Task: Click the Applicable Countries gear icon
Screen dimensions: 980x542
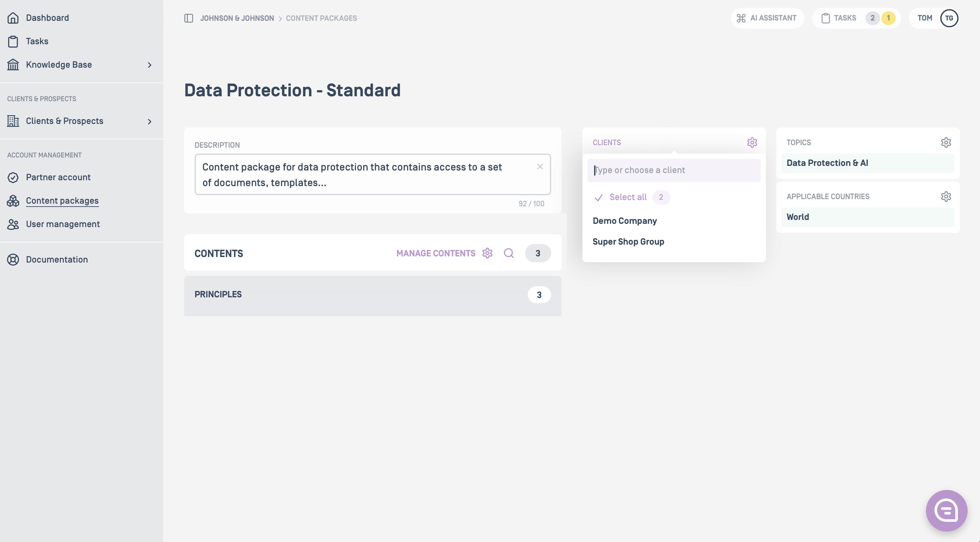Action: 946,196
